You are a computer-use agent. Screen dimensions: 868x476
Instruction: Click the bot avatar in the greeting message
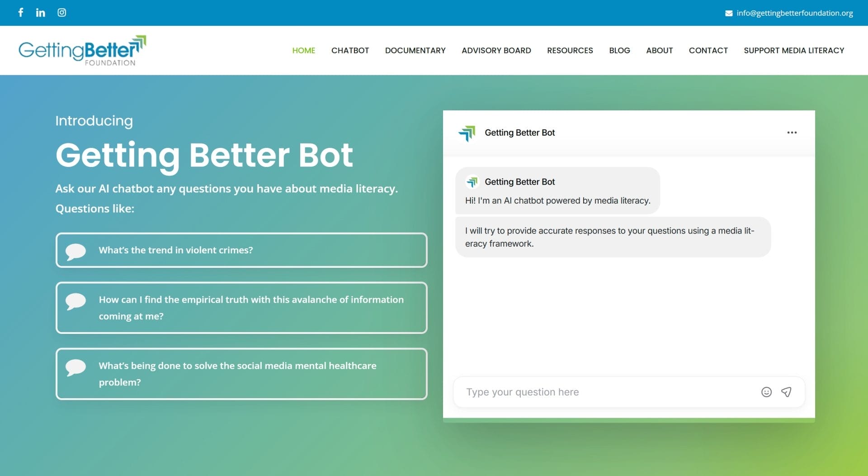[x=472, y=182]
